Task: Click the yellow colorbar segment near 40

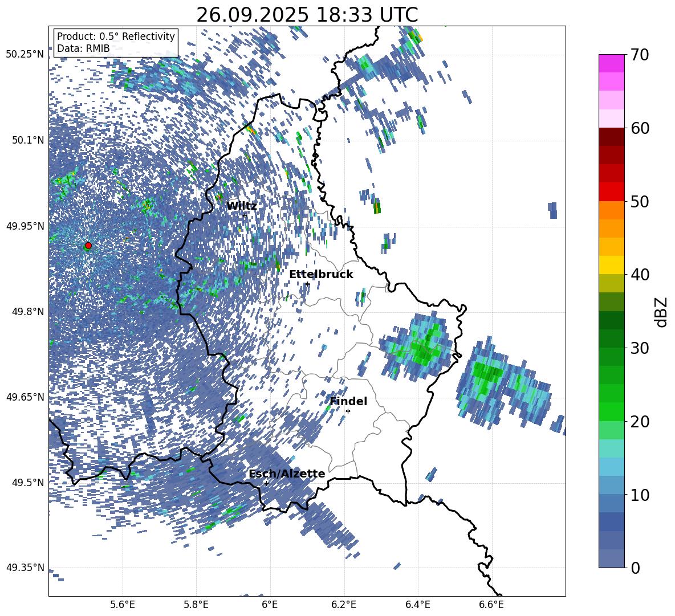Action: [x=611, y=265]
